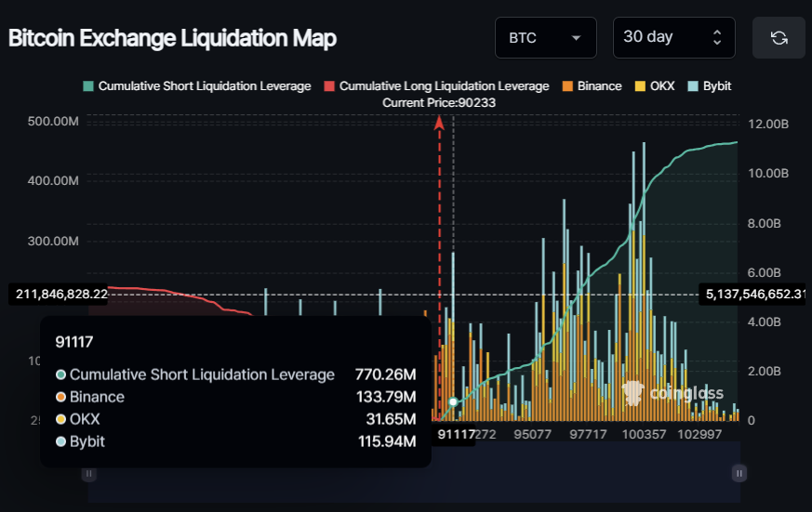This screenshot has width=812, height=512.
Task: Open the 30 day range selector
Action: tap(673, 38)
